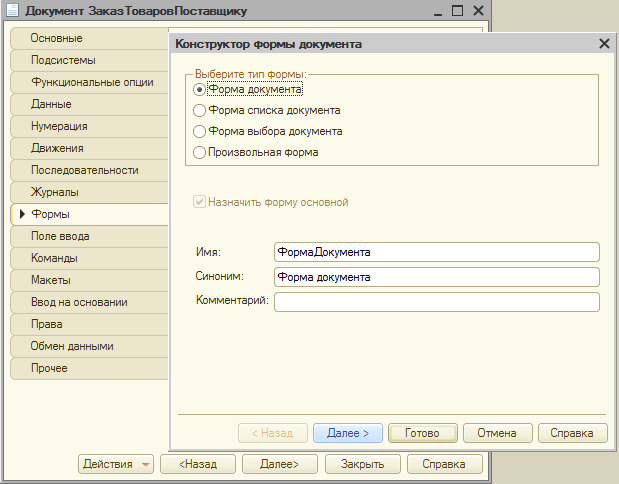Select 'Произвольная форма' radio option
Screen dimensions: 619x484
pyautogui.click(x=200, y=153)
